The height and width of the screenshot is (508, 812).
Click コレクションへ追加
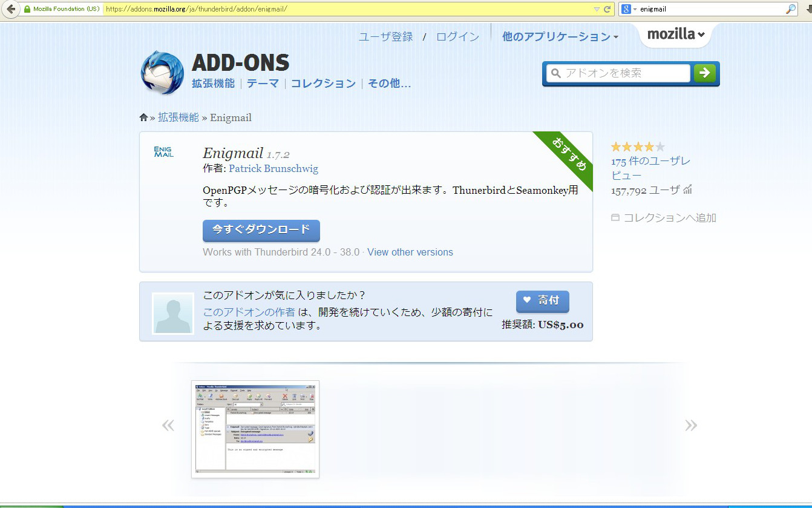pyautogui.click(x=664, y=218)
